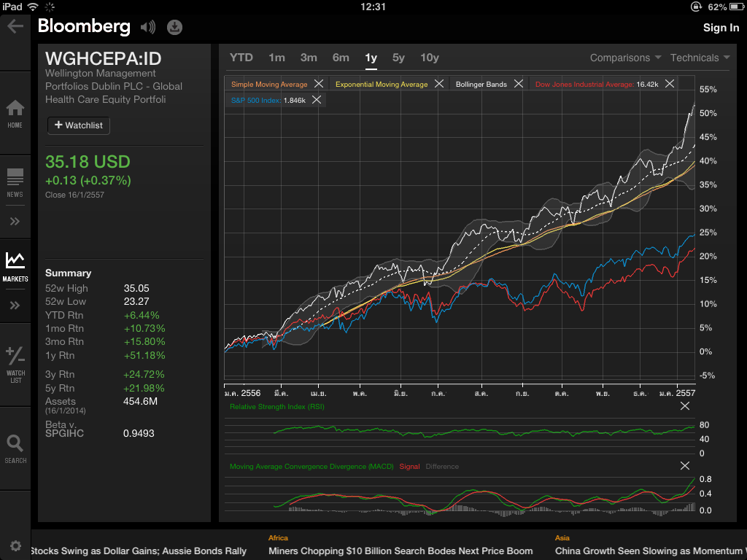The image size is (747, 560).
Task: Tap the 5y Rtn value +21.98%
Action: (144, 388)
